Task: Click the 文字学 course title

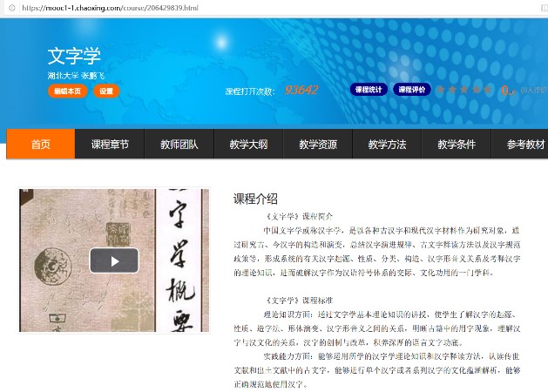Action: pos(74,57)
